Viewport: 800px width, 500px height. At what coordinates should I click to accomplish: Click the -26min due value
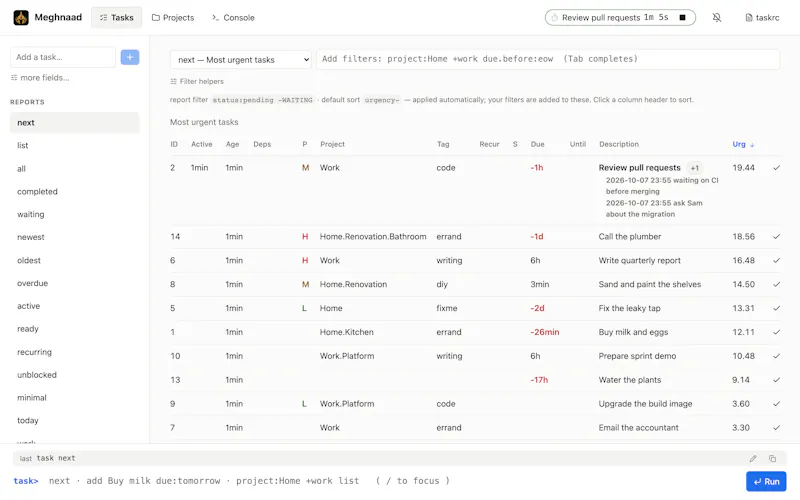click(544, 332)
